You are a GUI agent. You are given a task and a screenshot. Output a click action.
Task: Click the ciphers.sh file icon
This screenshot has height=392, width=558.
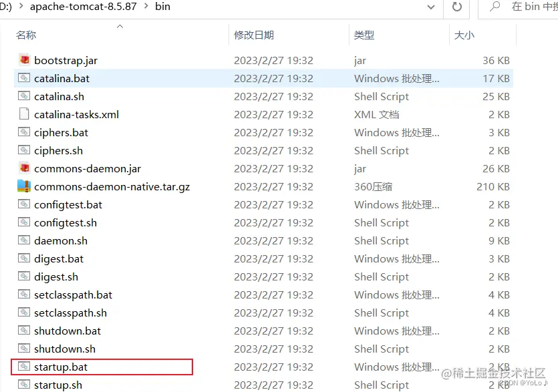point(24,150)
